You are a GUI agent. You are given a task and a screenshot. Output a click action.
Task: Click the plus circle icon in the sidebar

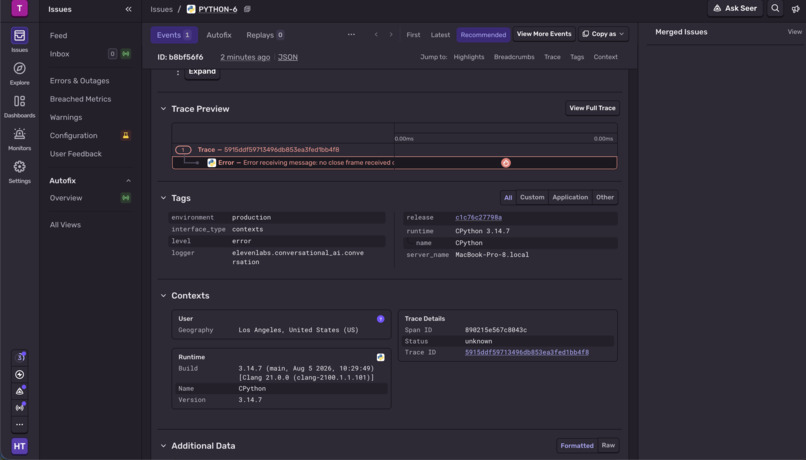click(20, 374)
